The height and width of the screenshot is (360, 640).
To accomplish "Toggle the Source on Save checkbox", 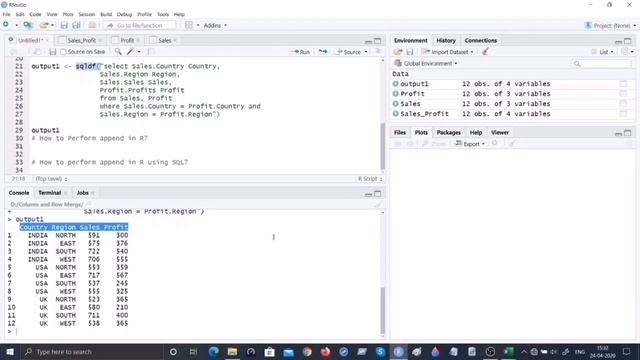I will pos(63,52).
